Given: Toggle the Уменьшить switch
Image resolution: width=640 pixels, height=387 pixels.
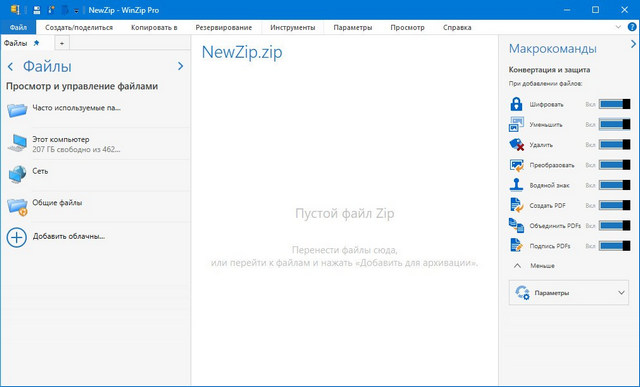Looking at the screenshot, I should coord(614,124).
